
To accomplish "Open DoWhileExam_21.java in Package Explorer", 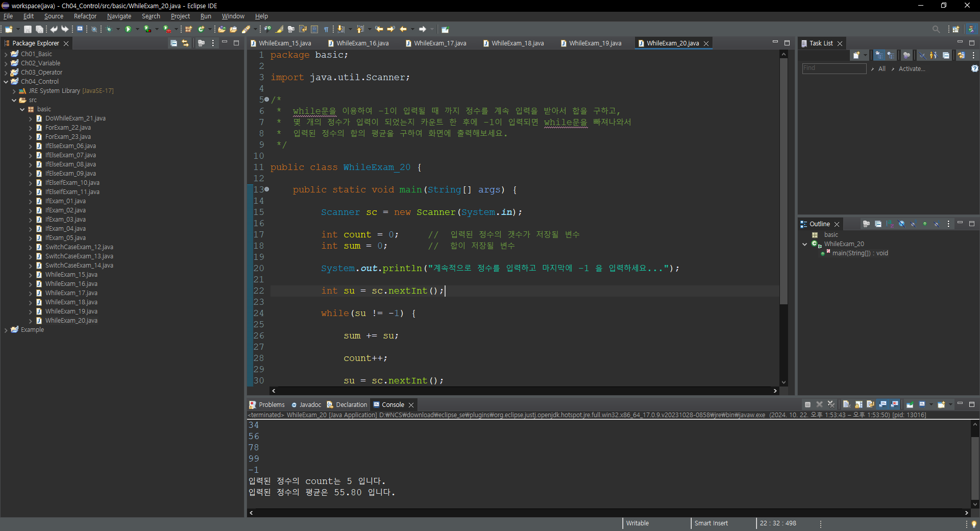I will 75,118.
